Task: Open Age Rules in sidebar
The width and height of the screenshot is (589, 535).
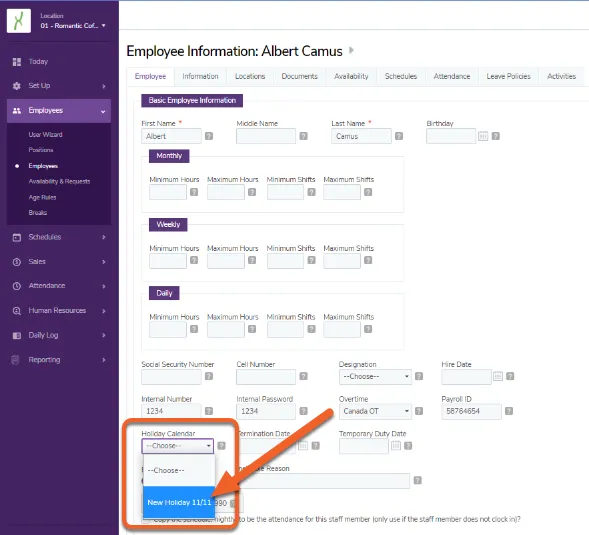Action: (42, 198)
